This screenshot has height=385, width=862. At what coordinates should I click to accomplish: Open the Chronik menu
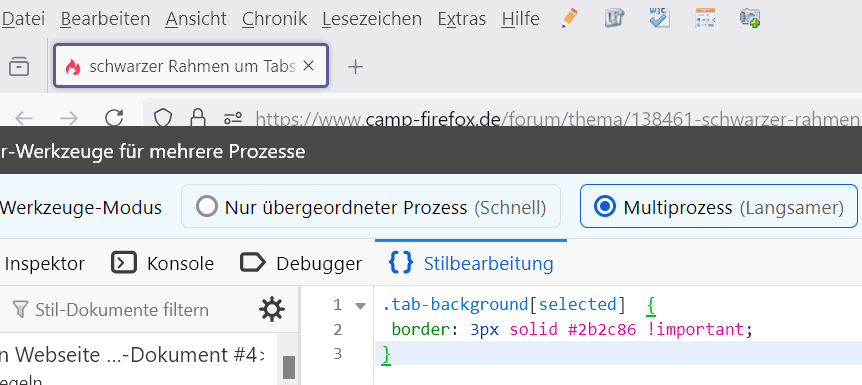pyautogui.click(x=274, y=19)
